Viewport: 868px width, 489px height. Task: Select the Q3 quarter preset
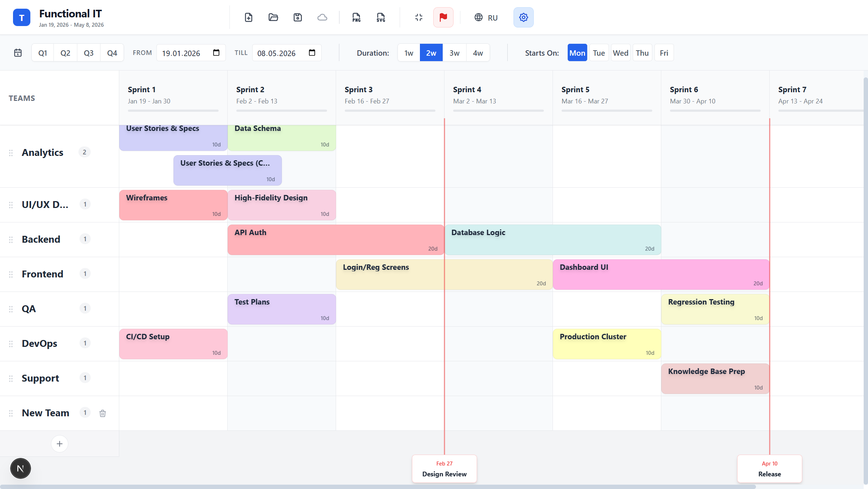click(x=89, y=53)
